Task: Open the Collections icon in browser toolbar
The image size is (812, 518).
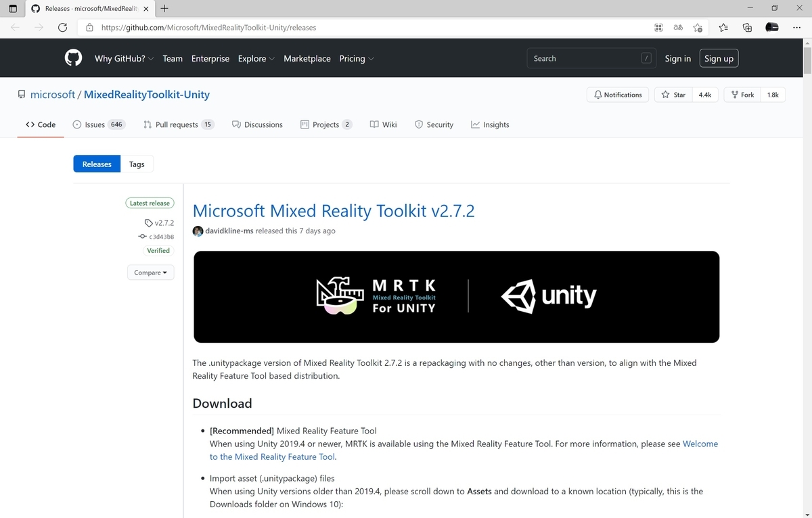Action: point(747,28)
